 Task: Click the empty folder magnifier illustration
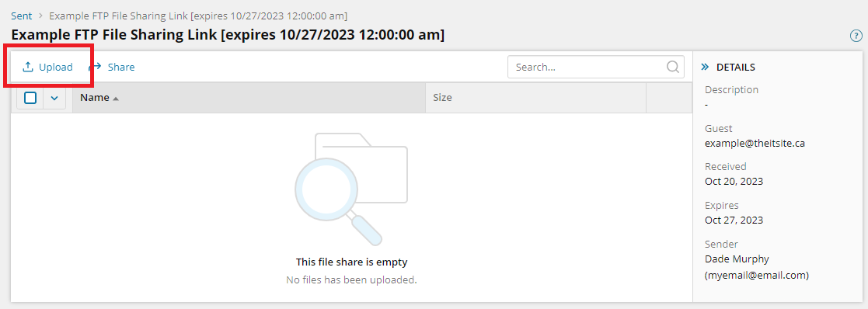pyautogui.click(x=351, y=189)
